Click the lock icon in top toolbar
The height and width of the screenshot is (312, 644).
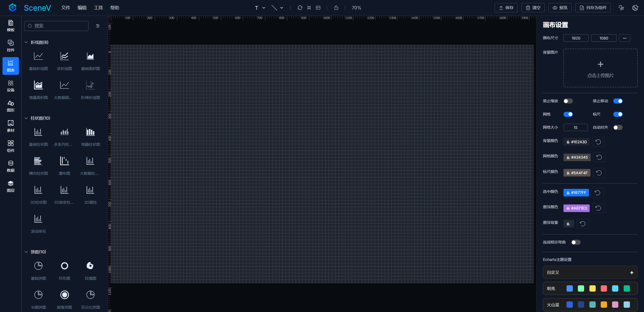pos(336,8)
